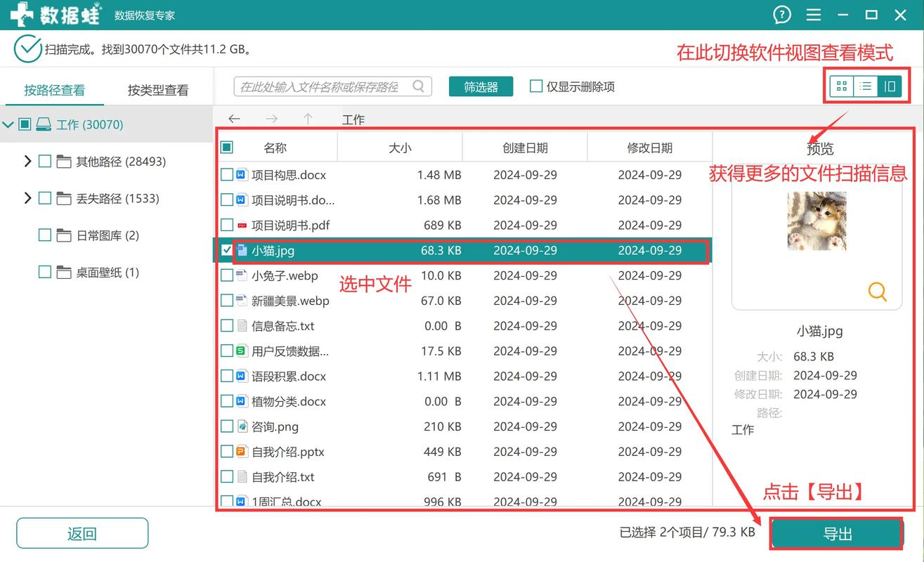
Task: Switch to grid view mode
Action: [842, 86]
